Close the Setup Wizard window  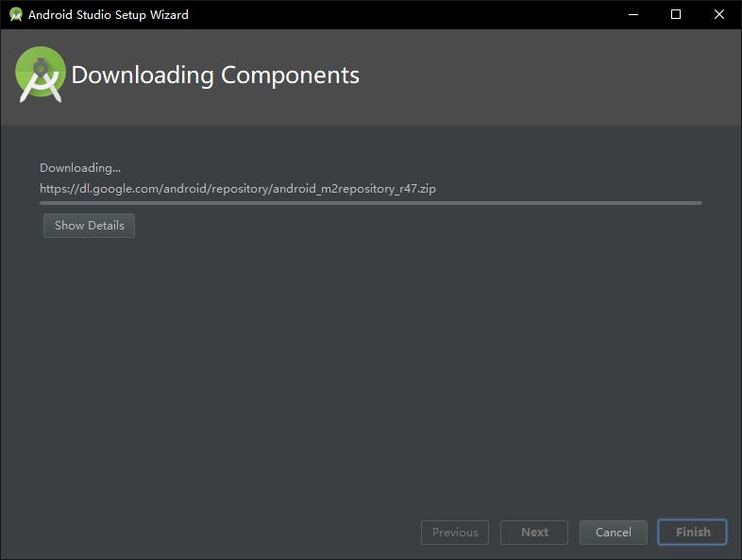point(718,15)
